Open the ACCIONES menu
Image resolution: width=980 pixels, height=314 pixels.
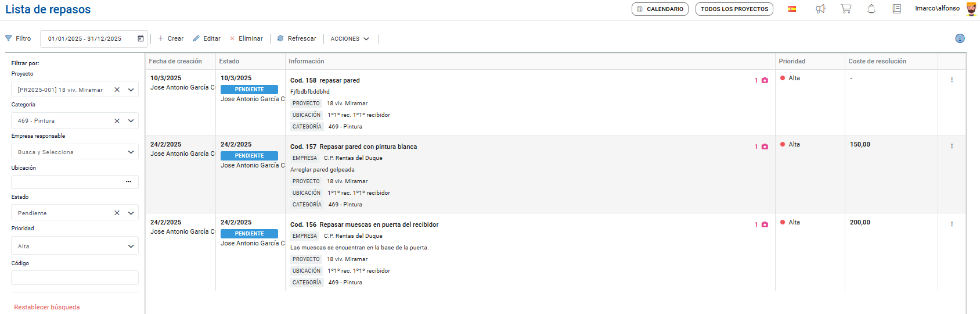click(350, 38)
